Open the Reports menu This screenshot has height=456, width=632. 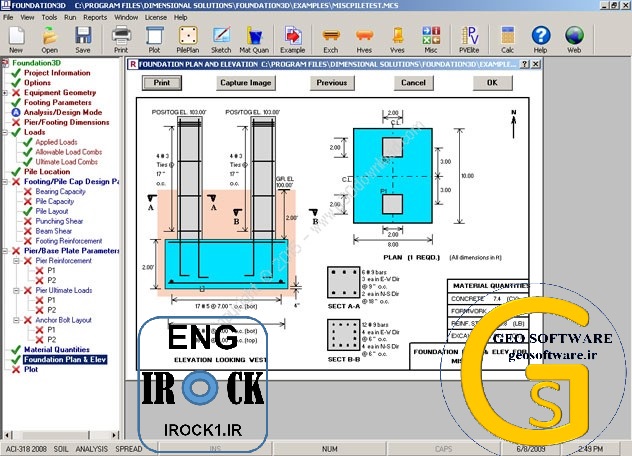[x=95, y=17]
